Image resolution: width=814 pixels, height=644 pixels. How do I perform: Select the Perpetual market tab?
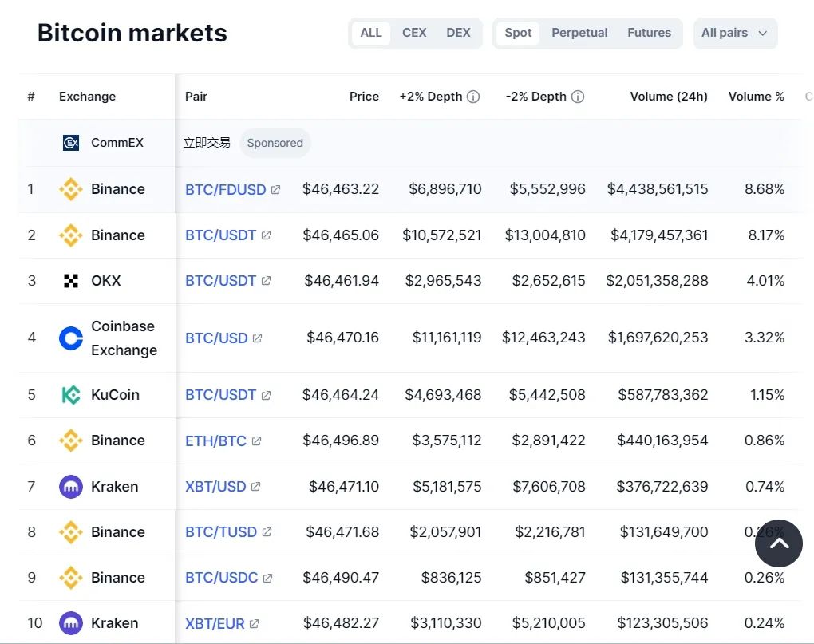[579, 33]
